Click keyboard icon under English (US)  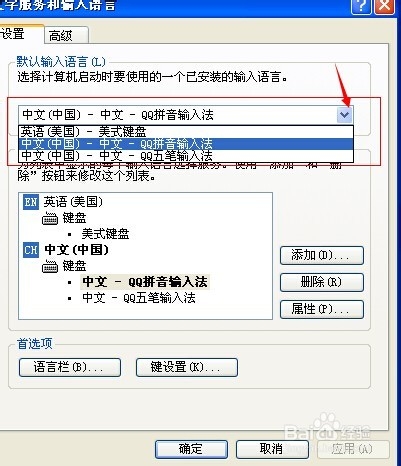(x=50, y=219)
